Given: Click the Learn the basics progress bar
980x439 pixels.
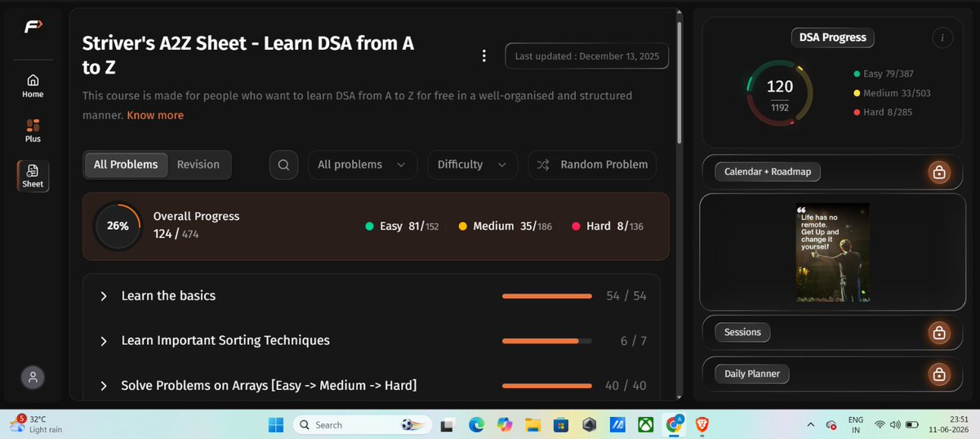Looking at the screenshot, I should coord(547,296).
